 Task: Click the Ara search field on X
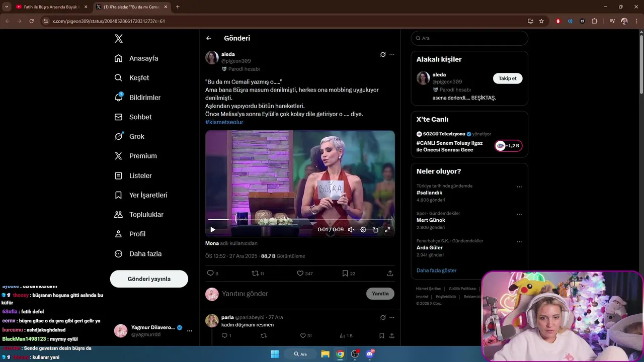point(469,38)
